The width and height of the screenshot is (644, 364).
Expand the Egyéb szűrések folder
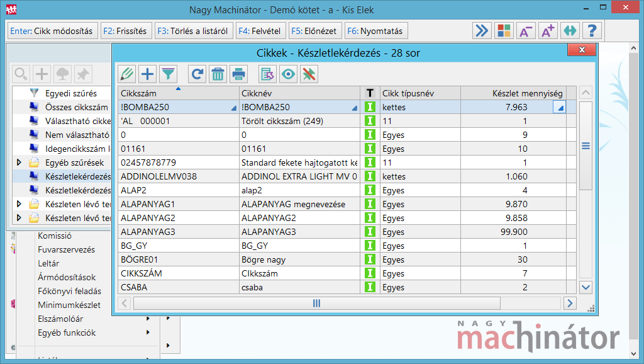point(19,162)
